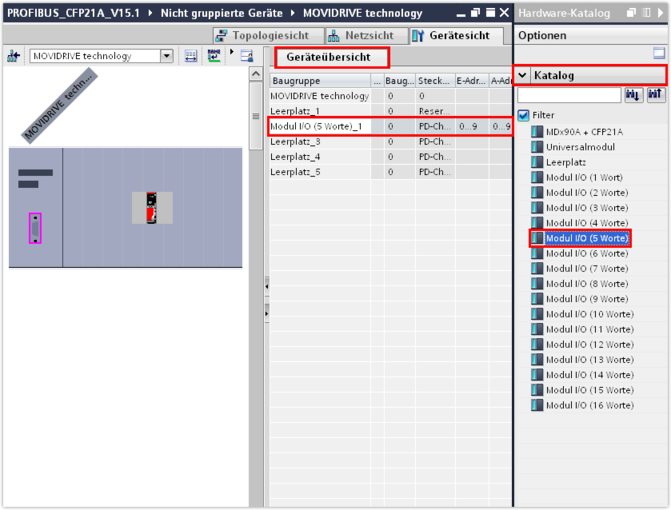This screenshot has height=510, width=671.
Task: Click the network icon left of device dropdown
Action: 14,56
